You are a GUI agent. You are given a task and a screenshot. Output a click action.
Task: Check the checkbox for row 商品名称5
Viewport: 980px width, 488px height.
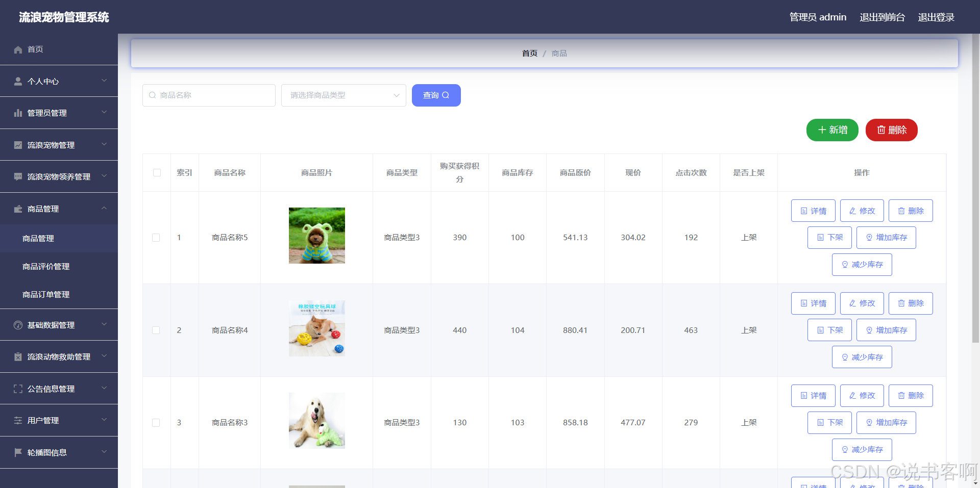coord(156,238)
